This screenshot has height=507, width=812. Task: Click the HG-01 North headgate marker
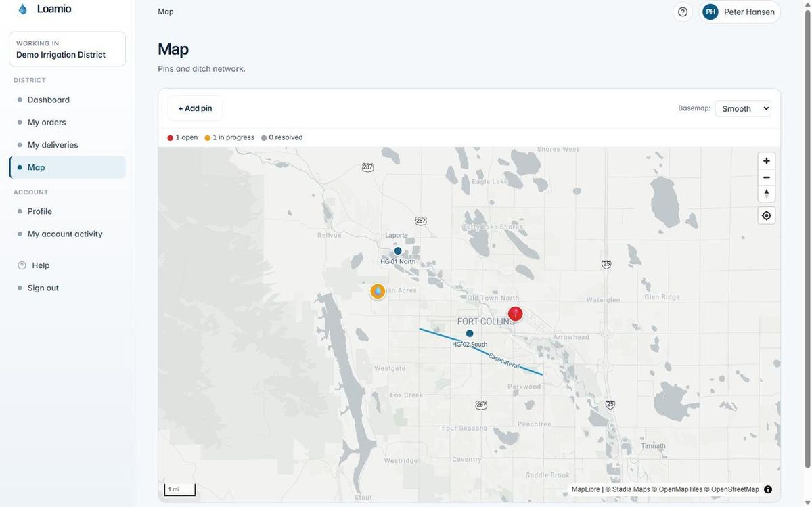[x=398, y=251]
